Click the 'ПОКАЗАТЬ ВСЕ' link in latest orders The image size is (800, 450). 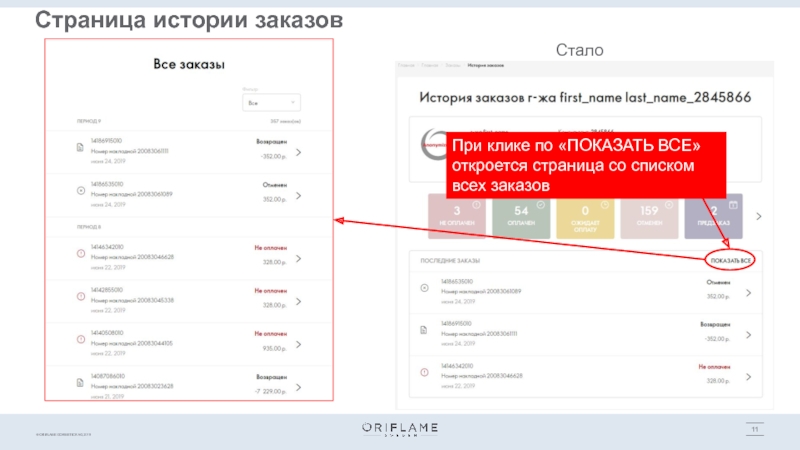click(731, 261)
